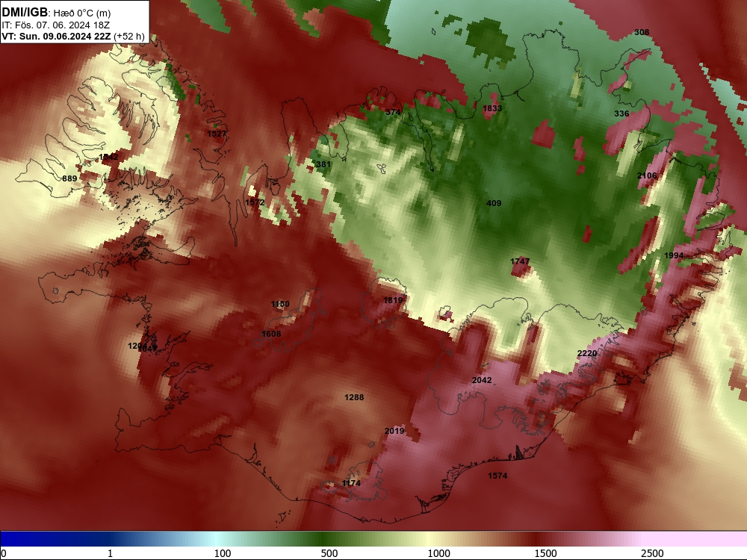The width and height of the screenshot is (747, 560).
Task: Click the map value 1994
Action: click(674, 255)
